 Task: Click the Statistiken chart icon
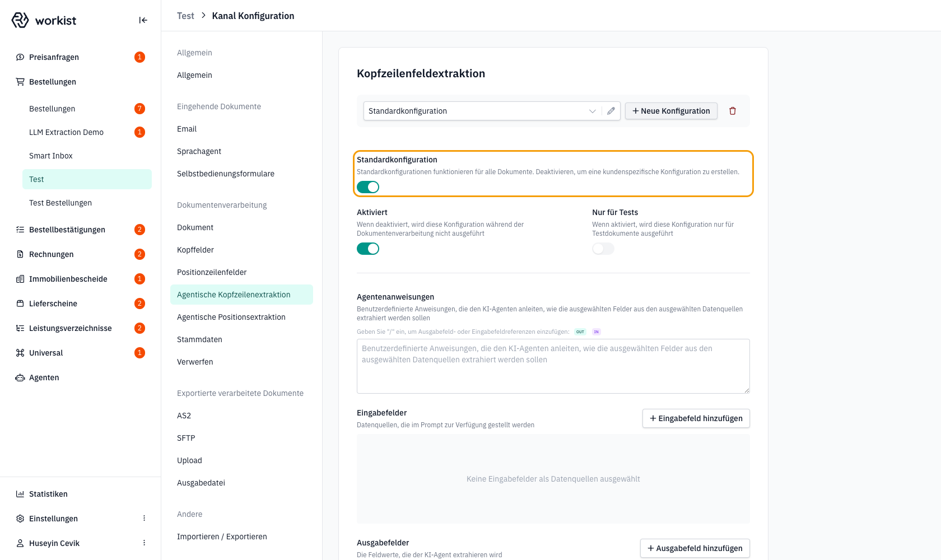coord(20,494)
